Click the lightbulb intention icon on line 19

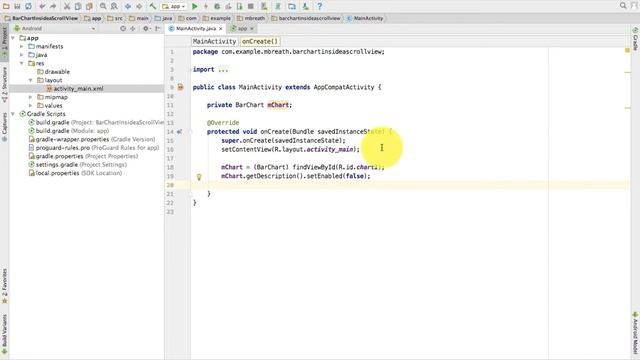pos(199,177)
